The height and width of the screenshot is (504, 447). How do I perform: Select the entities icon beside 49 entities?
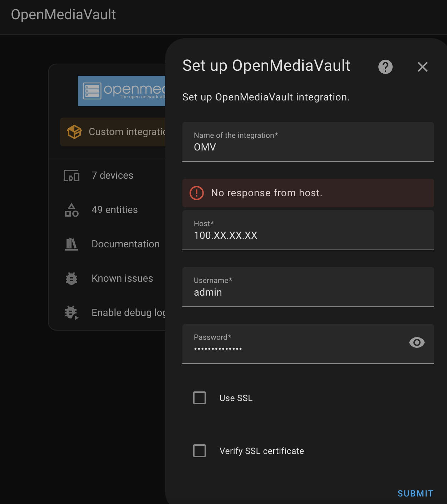(x=71, y=210)
